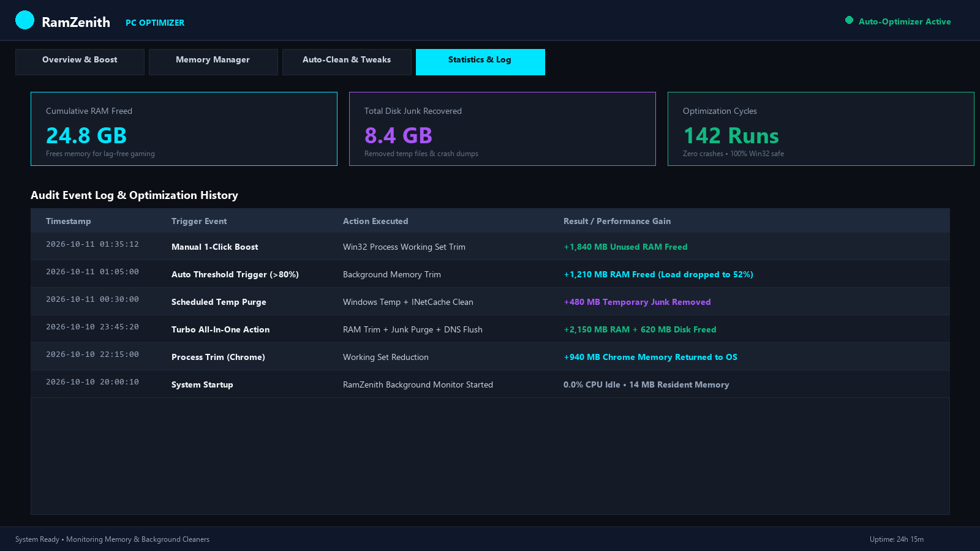Click the Timestamp column header
Viewport: 980px width, 551px height.
coord(69,221)
